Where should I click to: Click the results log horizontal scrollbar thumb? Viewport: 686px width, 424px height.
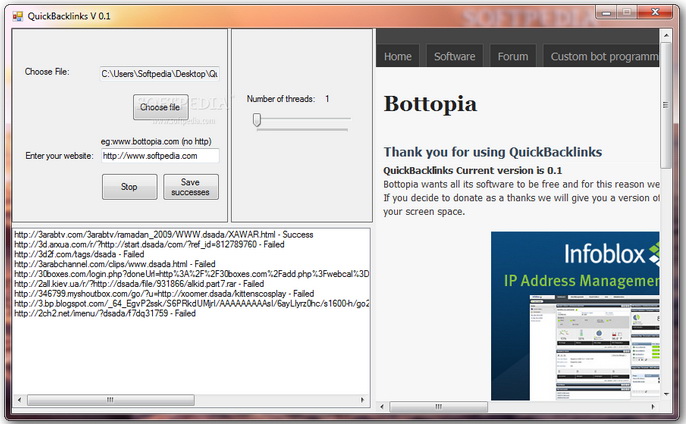click(x=111, y=399)
